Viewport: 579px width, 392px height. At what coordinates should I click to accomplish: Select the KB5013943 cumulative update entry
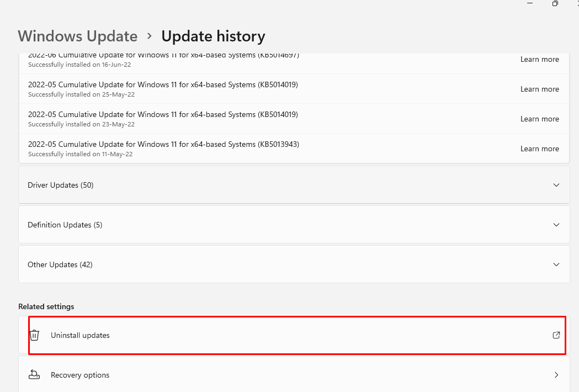[x=294, y=149]
